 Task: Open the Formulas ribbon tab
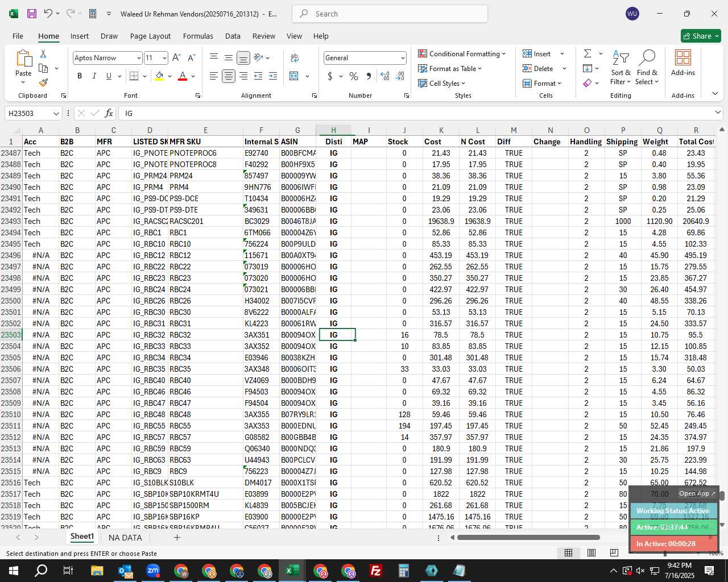[x=198, y=36]
